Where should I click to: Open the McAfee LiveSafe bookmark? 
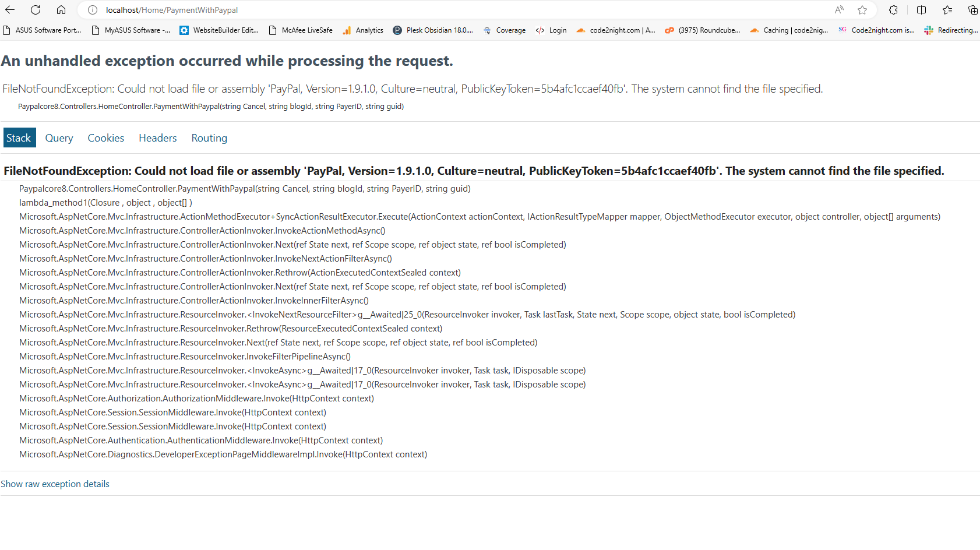coord(301,30)
